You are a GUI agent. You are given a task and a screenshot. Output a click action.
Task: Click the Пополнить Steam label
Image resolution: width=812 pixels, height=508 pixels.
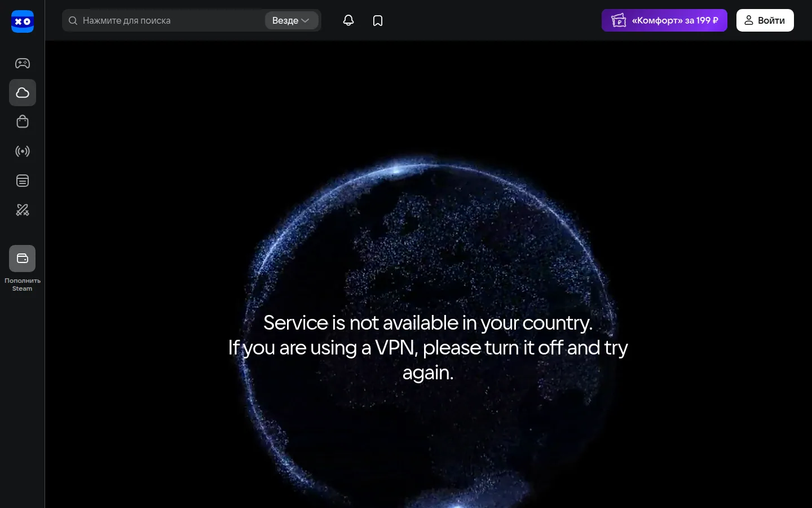point(23,284)
